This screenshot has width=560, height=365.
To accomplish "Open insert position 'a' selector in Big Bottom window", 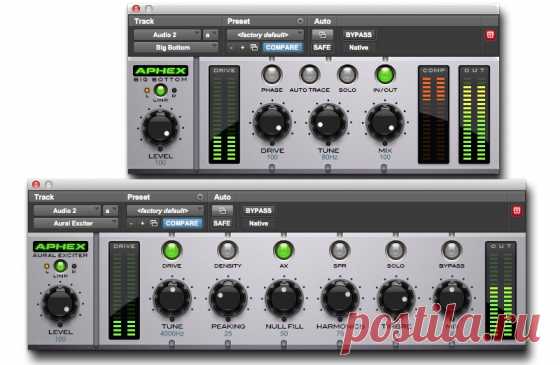I will (210, 35).
